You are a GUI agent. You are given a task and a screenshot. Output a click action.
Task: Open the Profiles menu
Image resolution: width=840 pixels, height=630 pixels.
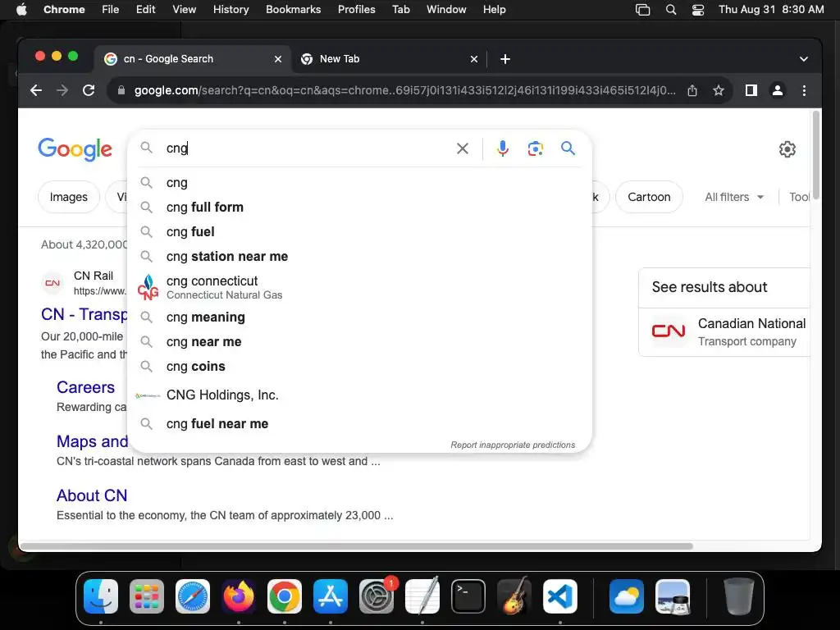point(356,10)
